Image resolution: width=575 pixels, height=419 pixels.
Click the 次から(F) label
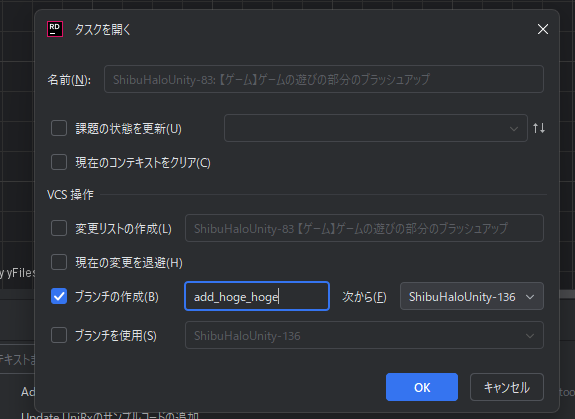364,297
